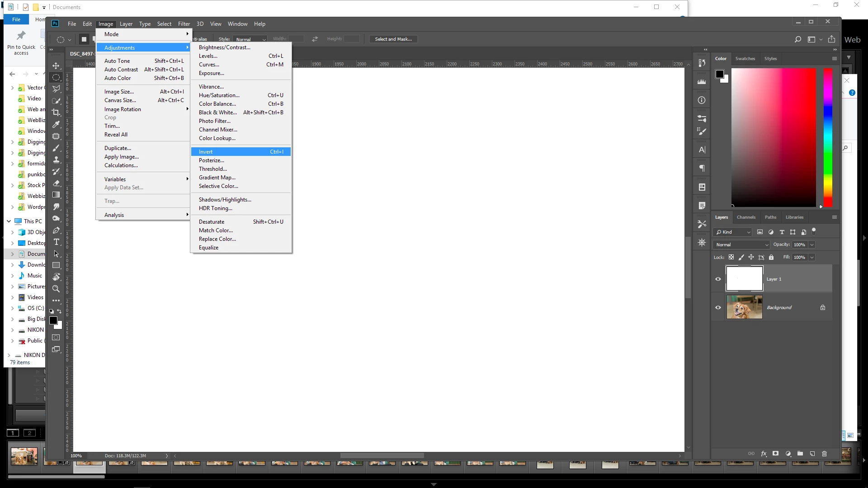Viewport: 868px width, 488px height.
Task: Click the layer style fx icon
Action: tap(764, 454)
